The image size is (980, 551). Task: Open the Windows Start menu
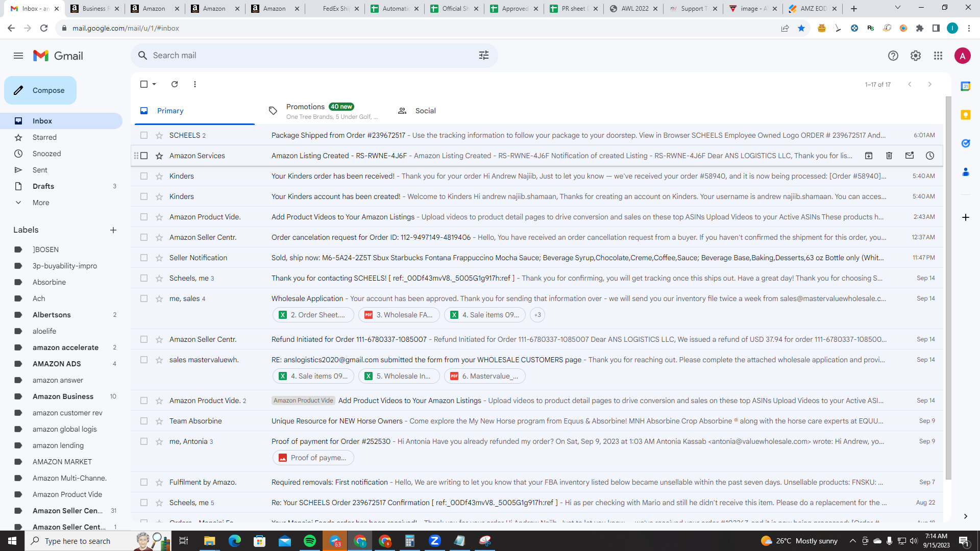tap(12, 541)
